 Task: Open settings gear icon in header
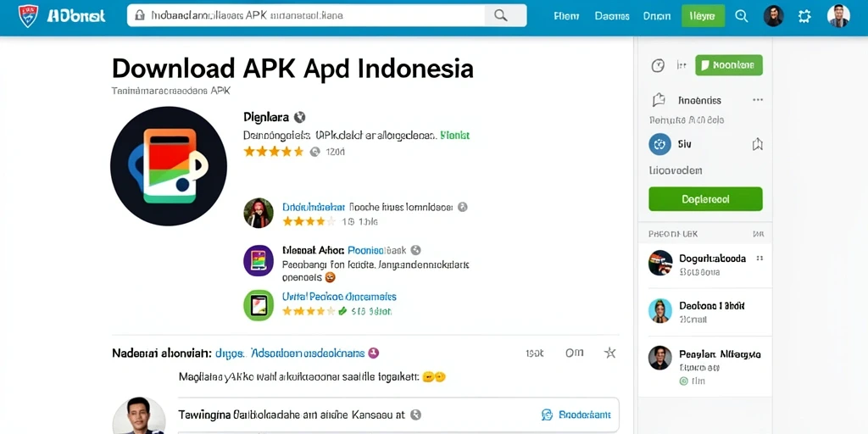click(x=804, y=15)
